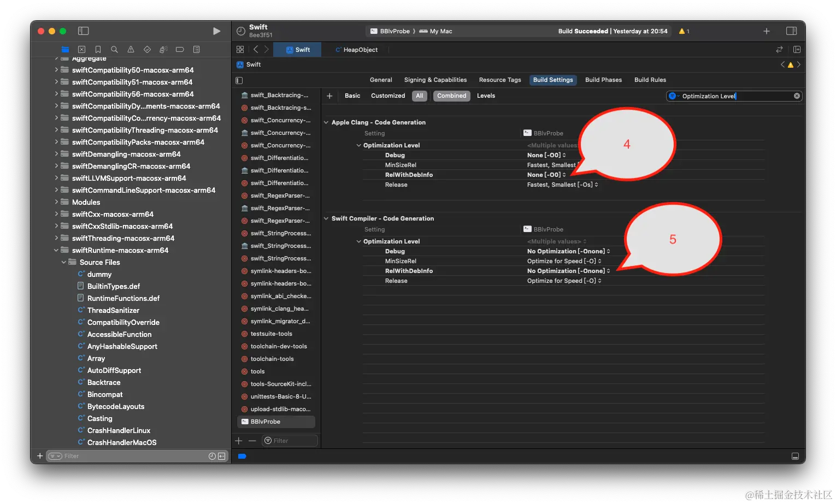Collapse the swiftRuntime-macosx-arm64 group

pos(56,251)
